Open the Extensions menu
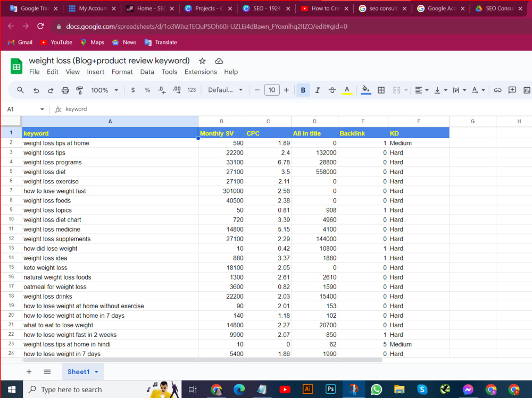This screenshot has width=532, height=398. tap(201, 72)
